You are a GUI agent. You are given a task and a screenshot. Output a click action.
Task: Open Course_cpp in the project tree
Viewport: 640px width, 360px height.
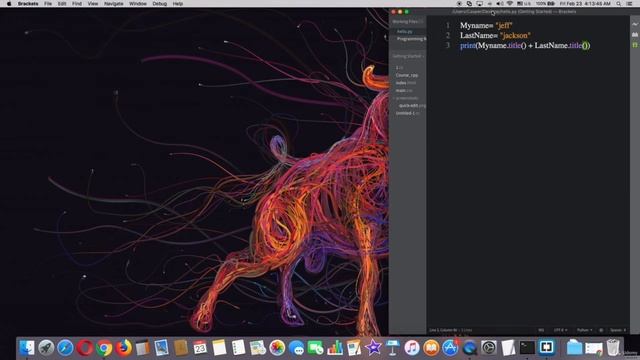tap(407, 75)
